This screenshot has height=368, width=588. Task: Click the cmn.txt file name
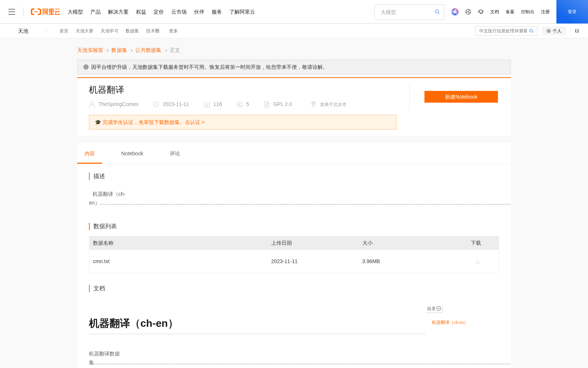[x=101, y=261]
